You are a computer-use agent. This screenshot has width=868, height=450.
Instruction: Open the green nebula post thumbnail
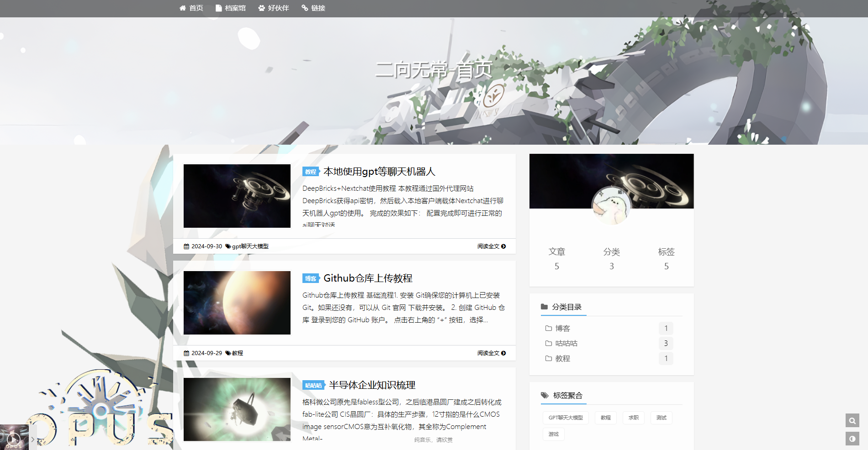point(237,409)
